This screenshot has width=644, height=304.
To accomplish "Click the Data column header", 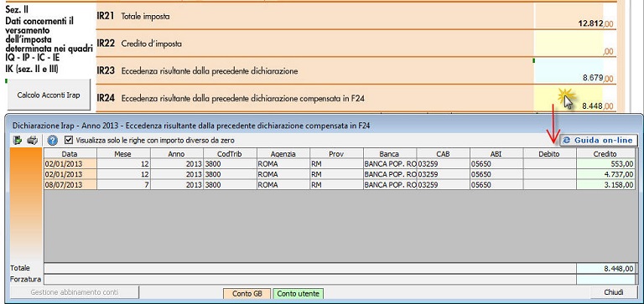I will click(70, 154).
